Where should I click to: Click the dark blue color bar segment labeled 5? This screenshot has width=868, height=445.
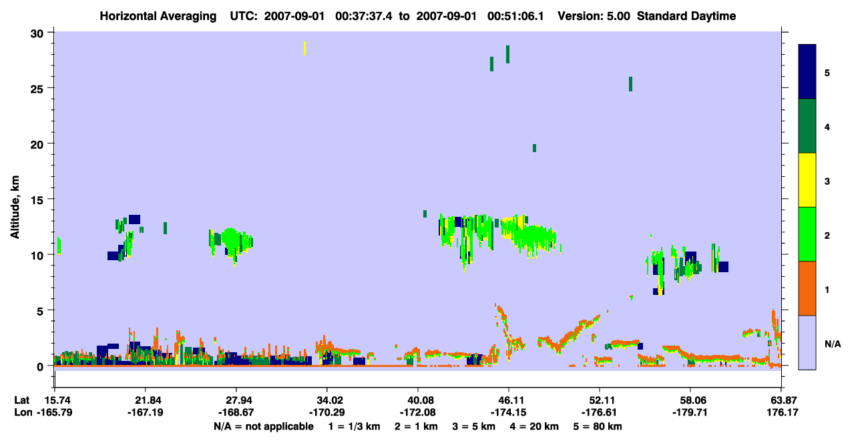tap(807, 72)
